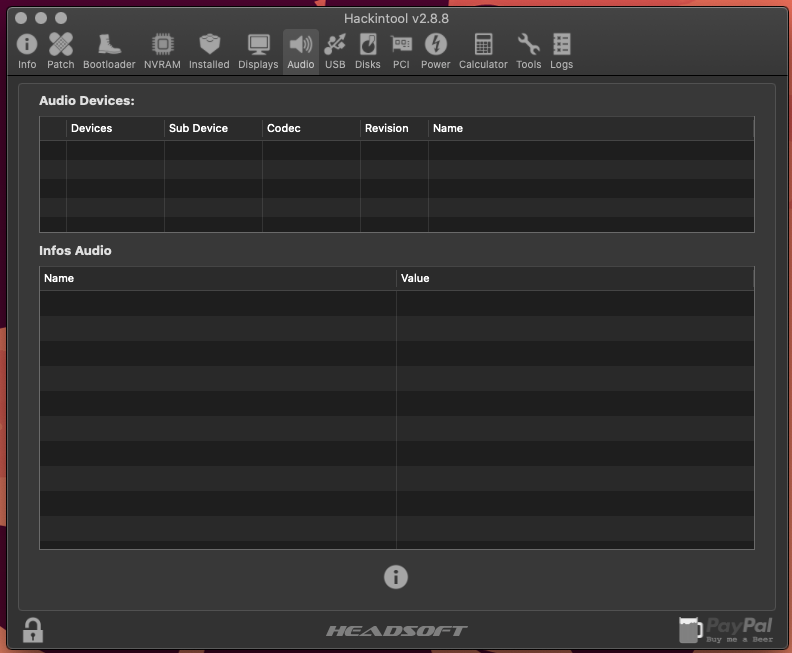Click the audio info button below table
Viewport: 792px width, 653px height.
[395, 577]
